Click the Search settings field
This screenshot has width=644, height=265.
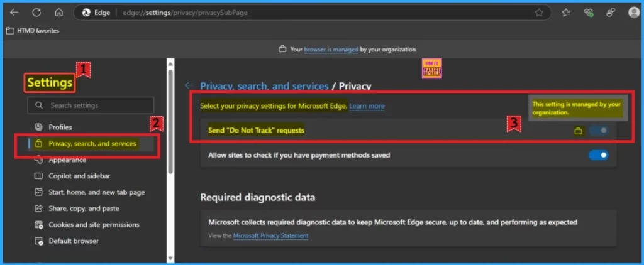[91, 105]
